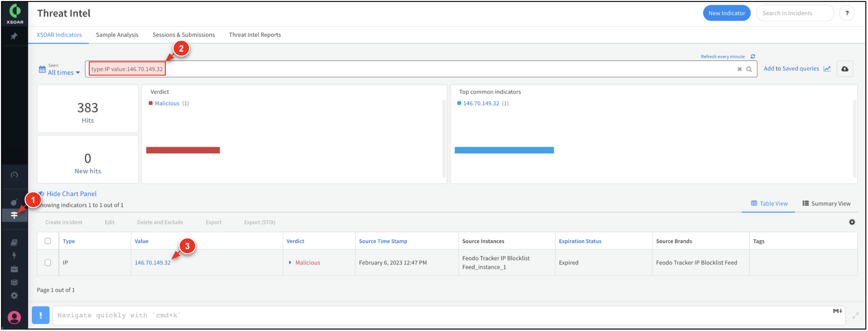The width and height of the screenshot is (868, 331).
Task: Click the indicator query input field
Action: (421, 69)
